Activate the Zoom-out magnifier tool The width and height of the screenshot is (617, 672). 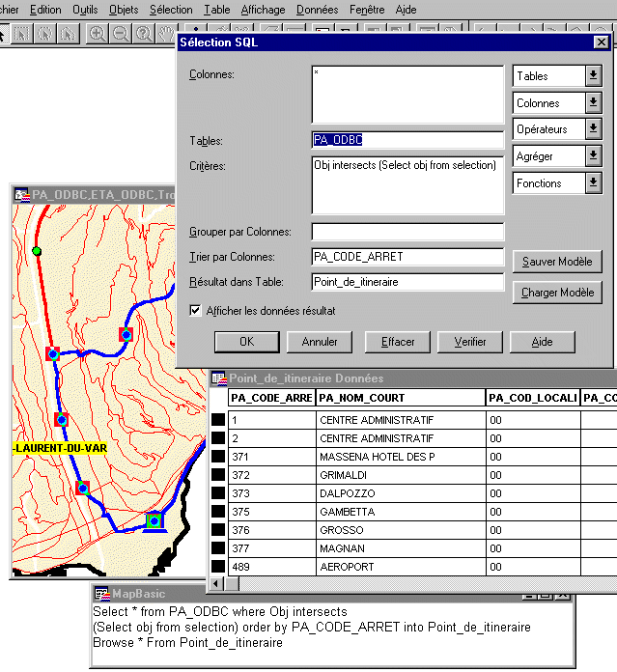pos(122,34)
